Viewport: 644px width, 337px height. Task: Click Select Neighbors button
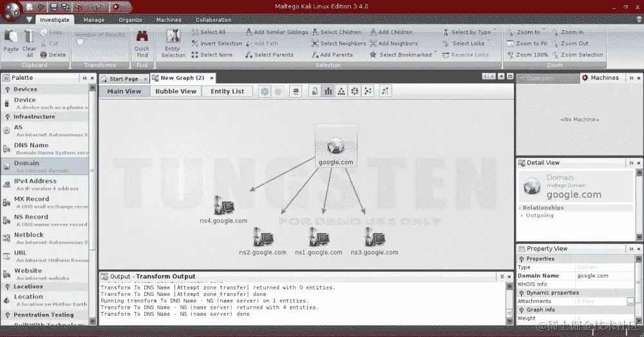[339, 43]
